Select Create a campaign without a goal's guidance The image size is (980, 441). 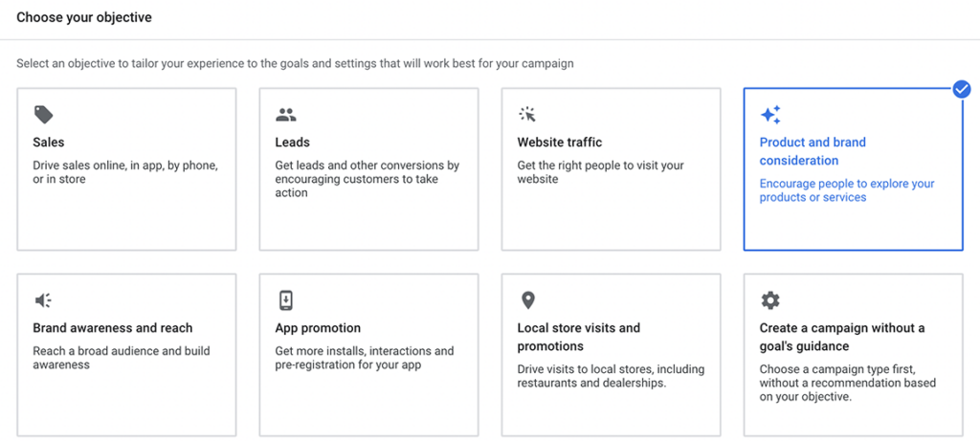[x=841, y=337]
